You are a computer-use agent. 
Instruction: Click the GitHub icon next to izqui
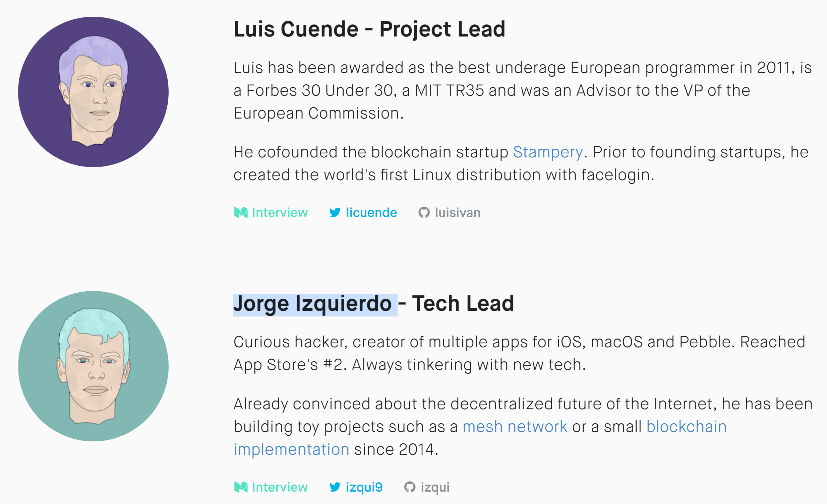coord(410,487)
